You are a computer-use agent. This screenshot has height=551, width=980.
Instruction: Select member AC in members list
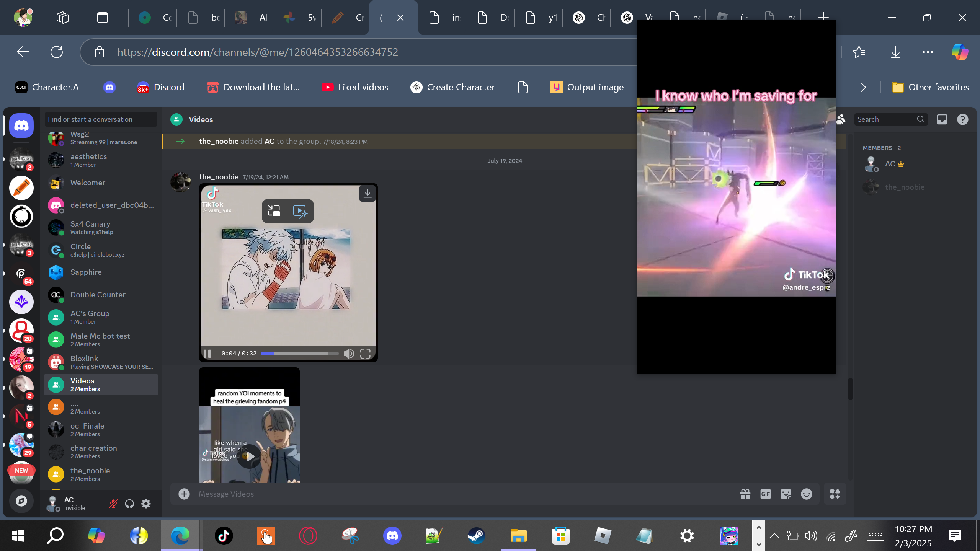(x=911, y=164)
